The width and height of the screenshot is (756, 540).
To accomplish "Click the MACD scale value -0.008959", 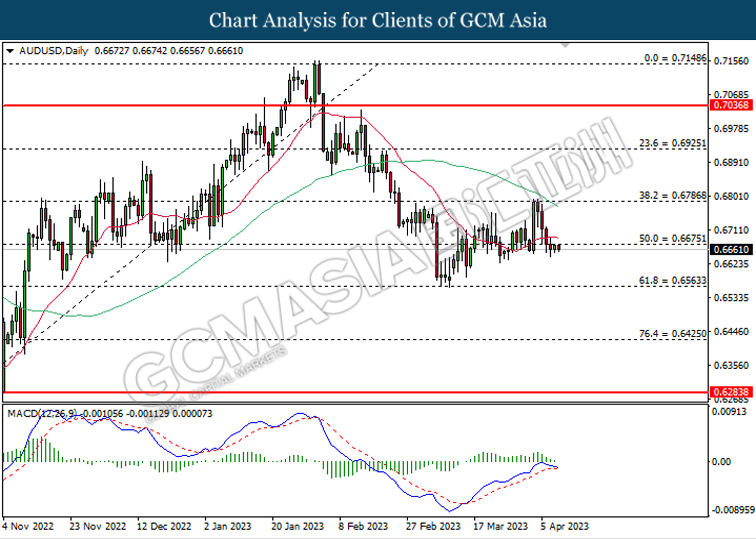I will tap(733, 510).
